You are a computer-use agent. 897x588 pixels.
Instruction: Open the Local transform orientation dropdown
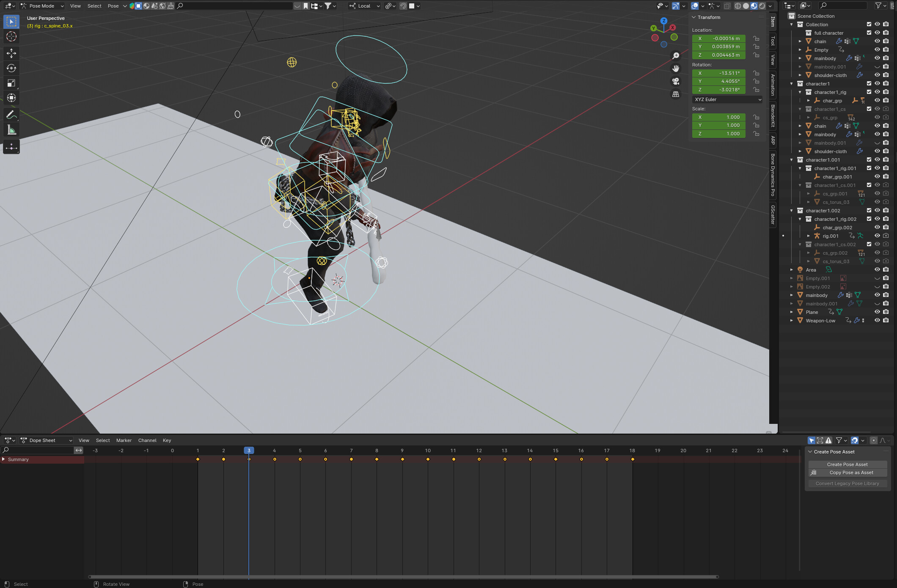coord(364,6)
